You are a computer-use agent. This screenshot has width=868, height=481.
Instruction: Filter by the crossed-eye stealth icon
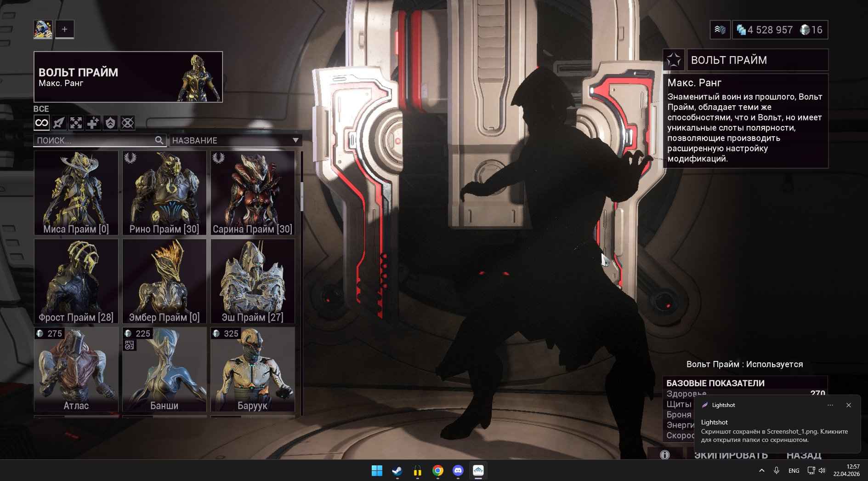(x=127, y=123)
